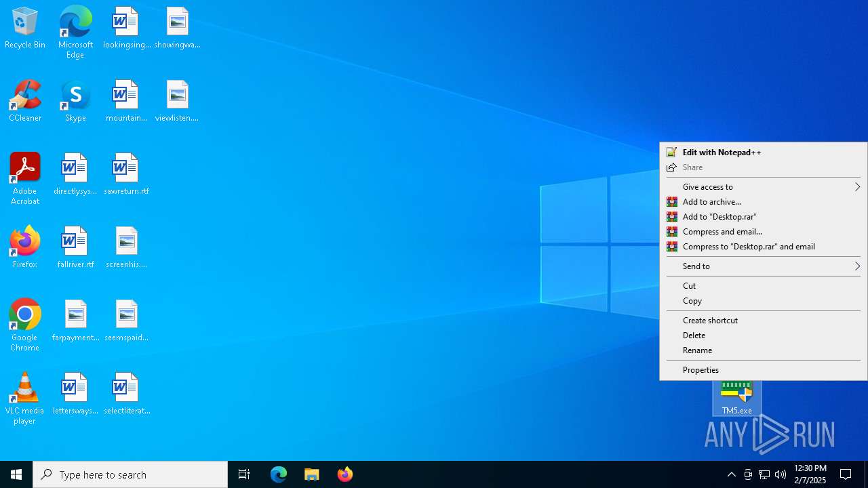The width and height of the screenshot is (868, 488).
Task: Select the Firefox desktop shortcut
Action: click(25, 247)
